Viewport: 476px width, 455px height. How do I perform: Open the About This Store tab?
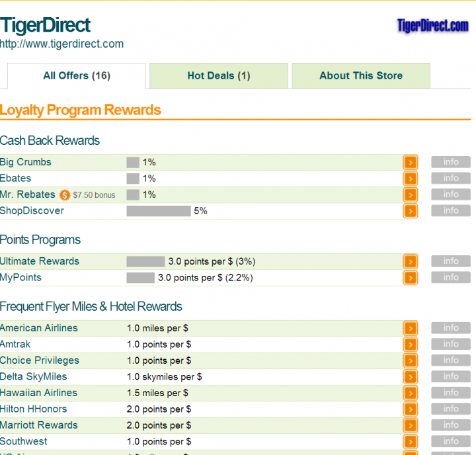(361, 75)
